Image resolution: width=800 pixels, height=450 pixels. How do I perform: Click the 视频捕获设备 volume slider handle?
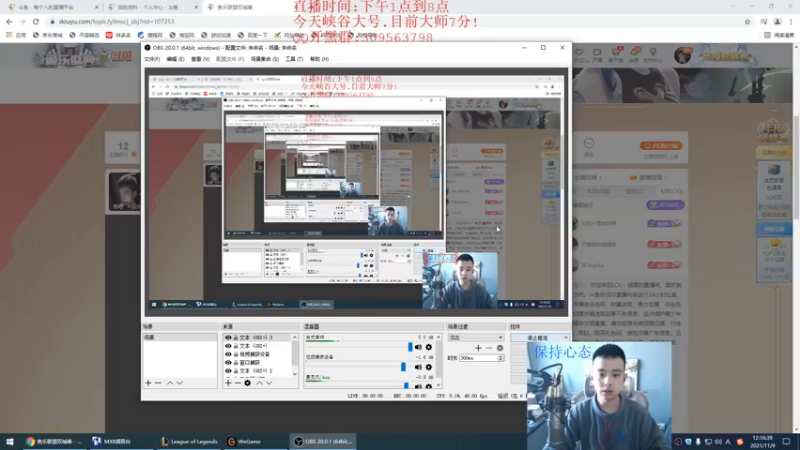(404, 367)
